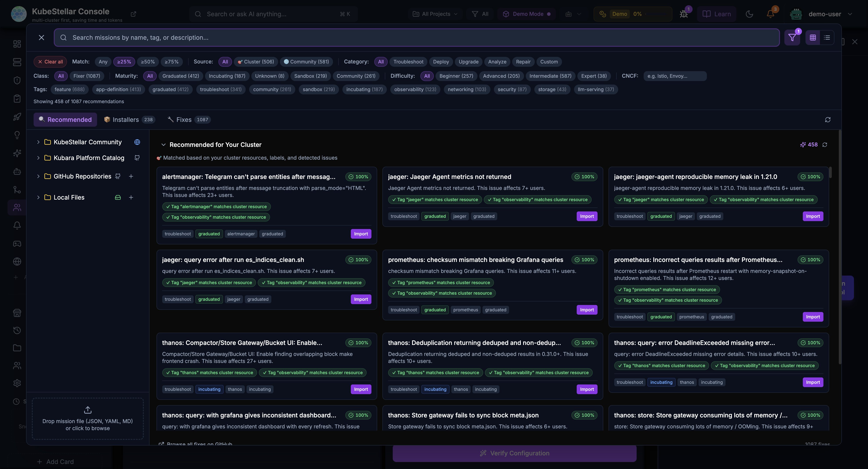Select the missions rocket icon in the sidebar
Screen dimensions: 868x469
[17, 117]
